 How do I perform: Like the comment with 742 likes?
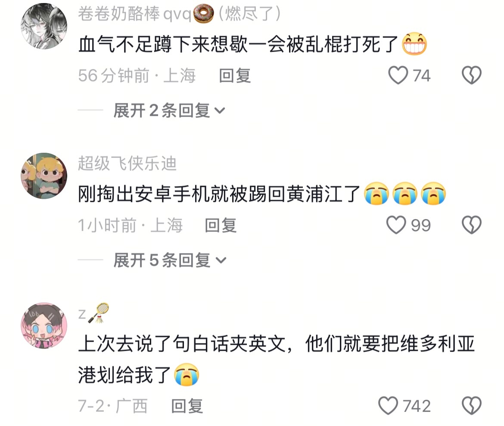pyautogui.click(x=388, y=405)
